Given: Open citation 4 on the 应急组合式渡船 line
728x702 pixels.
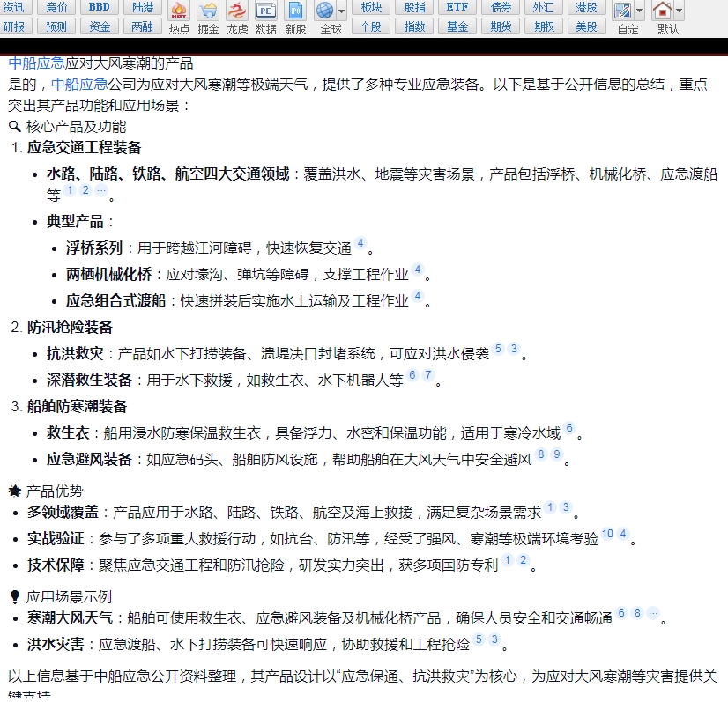Looking at the screenshot, I should tap(418, 296).
